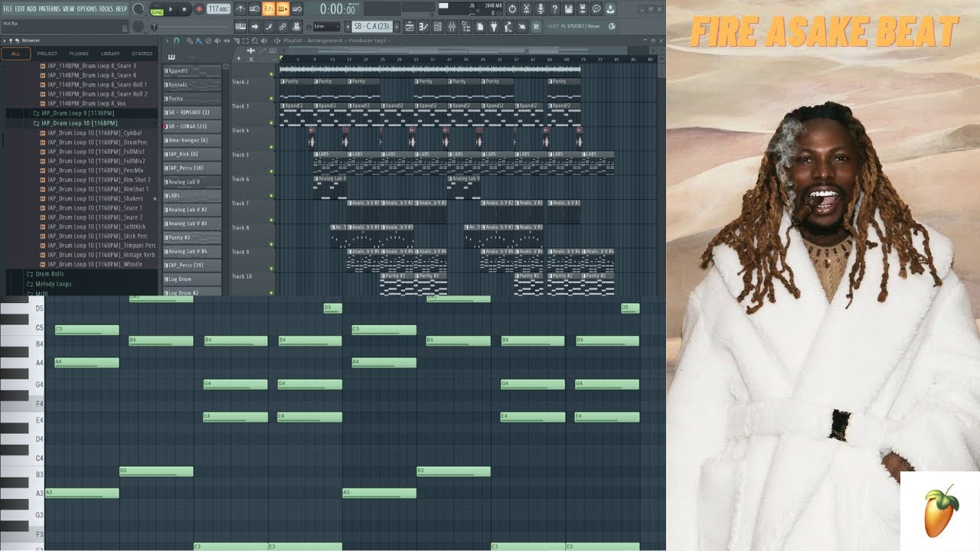Click the 117.000 tempo field

218,9
